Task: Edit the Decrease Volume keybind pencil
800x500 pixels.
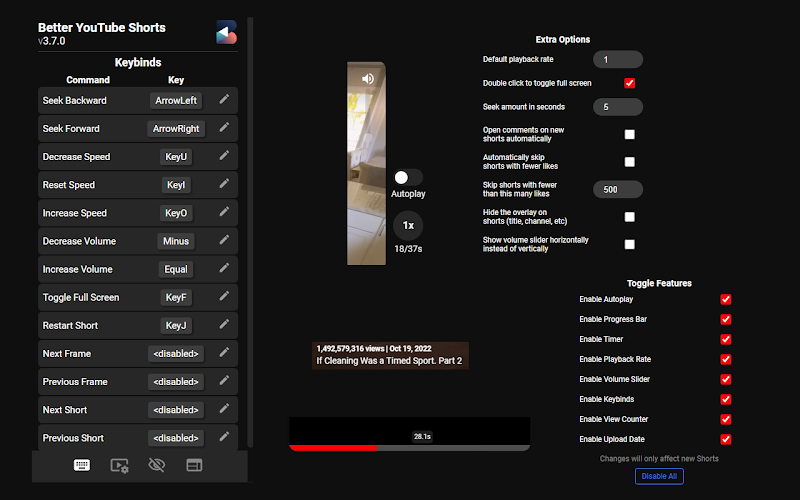Action: pyautogui.click(x=224, y=240)
